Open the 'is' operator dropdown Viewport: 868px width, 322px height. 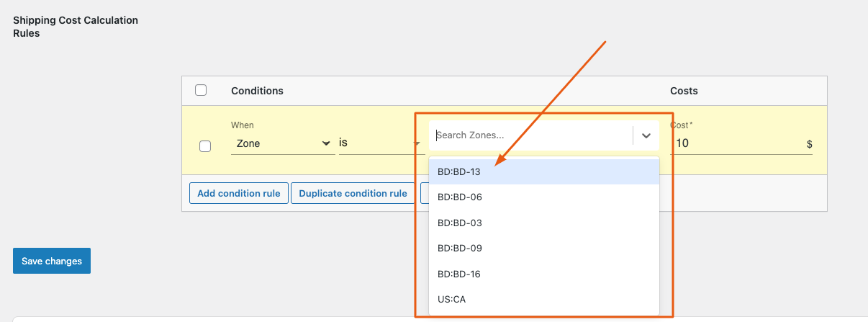[x=378, y=143]
